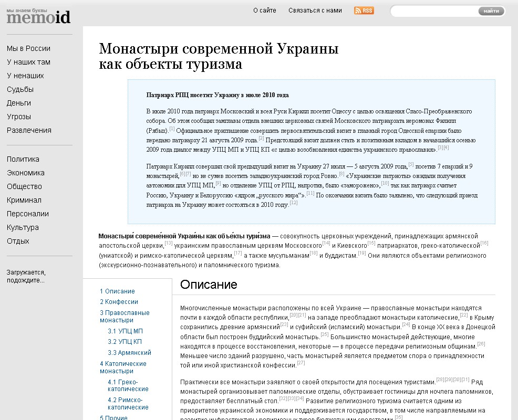518x420 pixels.
Task: Open the Культура category
Action: 23,227
